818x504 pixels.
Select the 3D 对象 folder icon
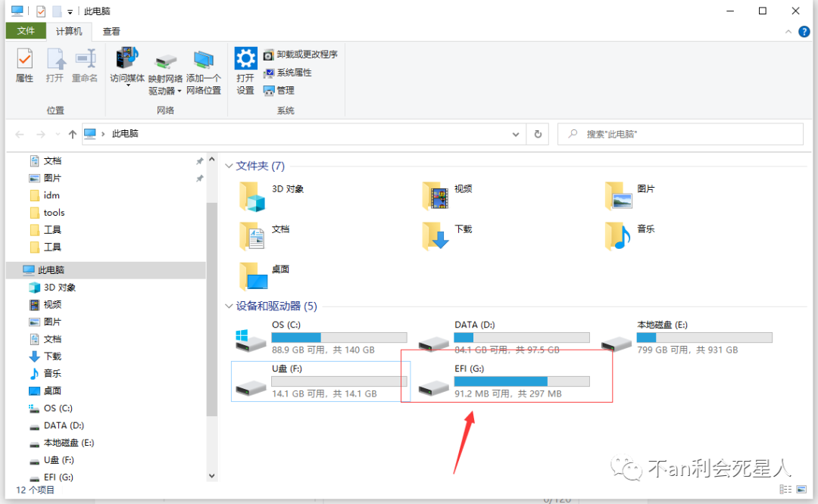click(253, 197)
